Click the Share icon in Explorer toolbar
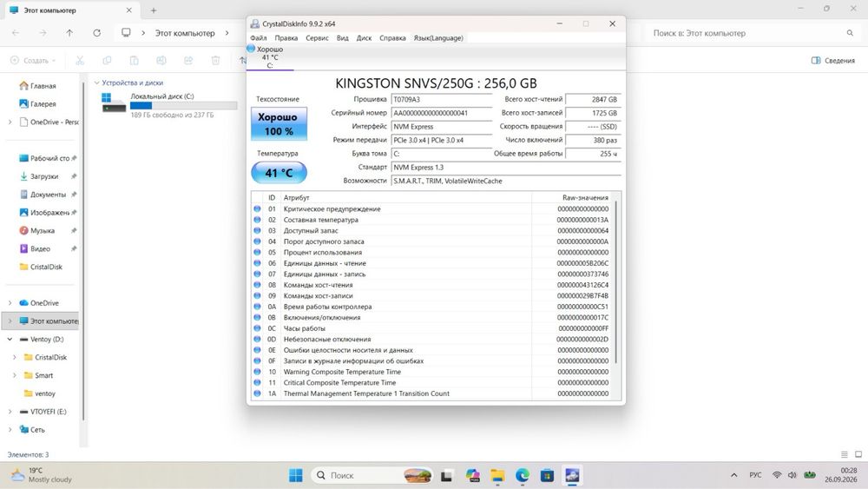868x489 pixels. point(188,60)
